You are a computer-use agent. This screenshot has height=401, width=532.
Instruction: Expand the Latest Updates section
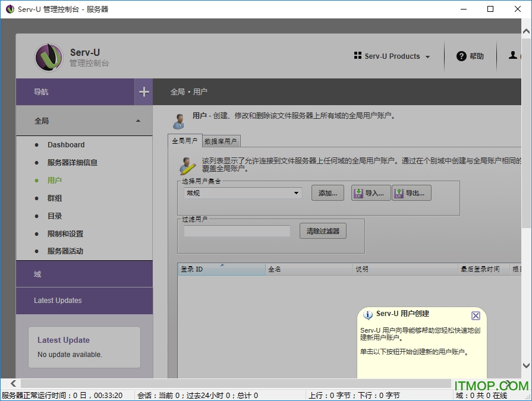pos(84,301)
